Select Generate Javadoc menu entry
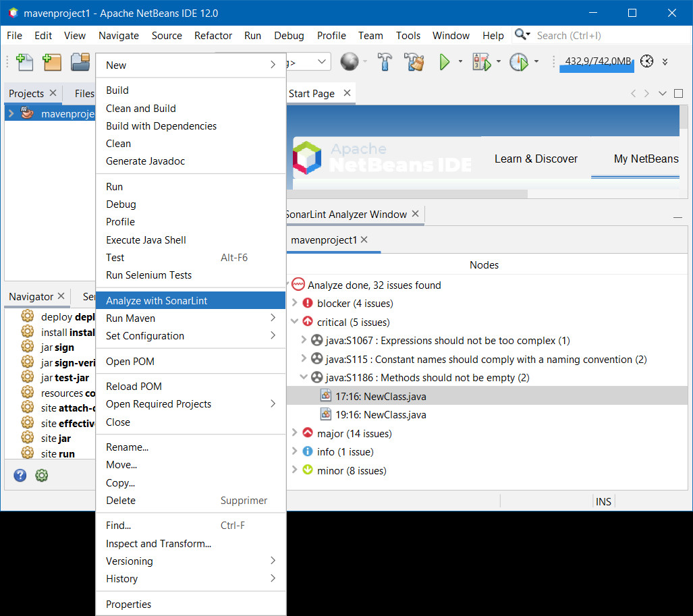The image size is (693, 616). (x=190, y=161)
